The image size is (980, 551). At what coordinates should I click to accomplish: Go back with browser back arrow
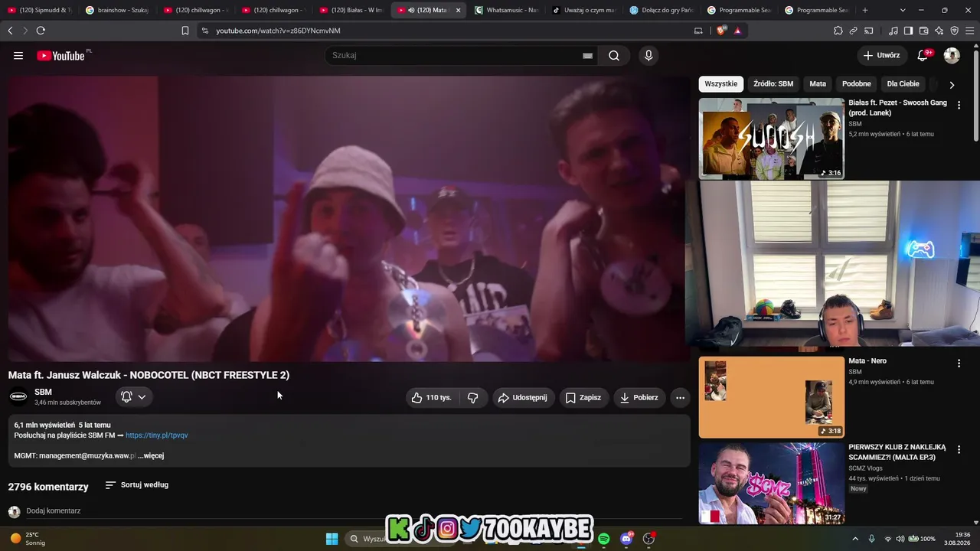point(10,31)
